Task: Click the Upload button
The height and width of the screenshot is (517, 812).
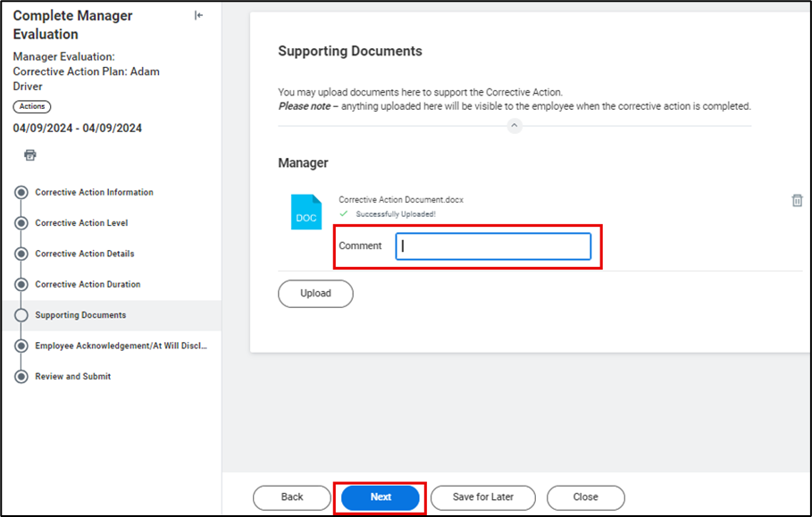Action: [x=315, y=294]
